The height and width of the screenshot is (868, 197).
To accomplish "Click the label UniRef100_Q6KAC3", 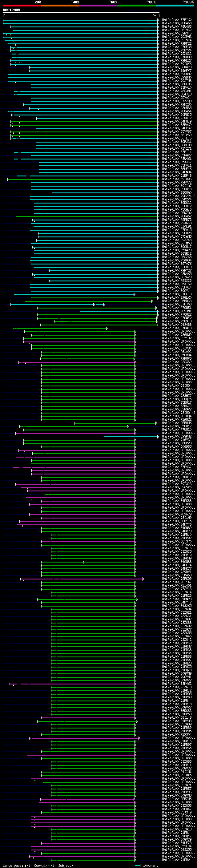I will click(177, 67).
